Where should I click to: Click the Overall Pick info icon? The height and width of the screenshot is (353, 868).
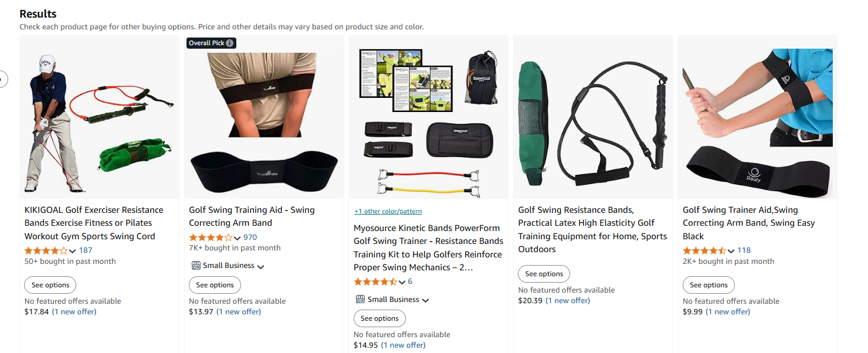230,43
